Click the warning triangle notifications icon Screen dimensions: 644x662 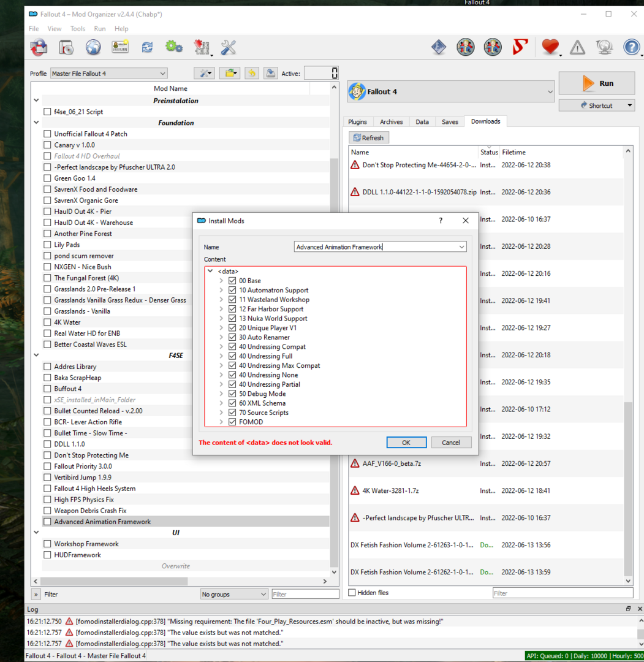point(577,47)
